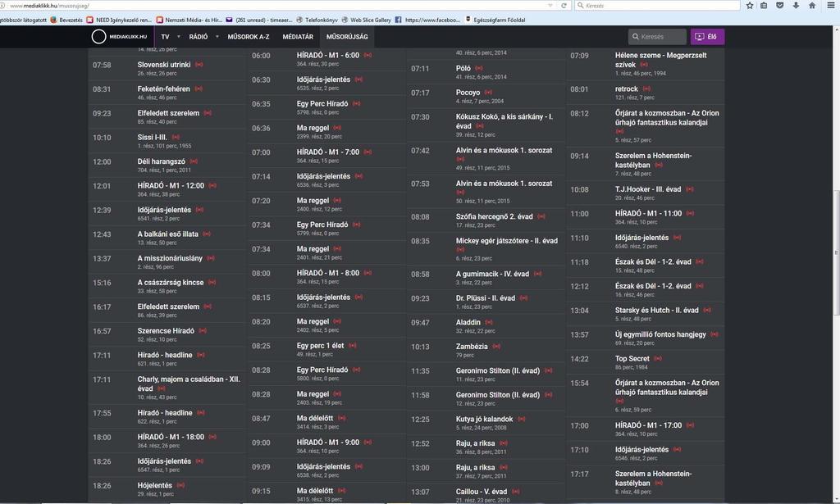Image resolution: width=840 pixels, height=504 pixels.
Task: Click the red icon next to Top Secret
Action: (x=658, y=359)
